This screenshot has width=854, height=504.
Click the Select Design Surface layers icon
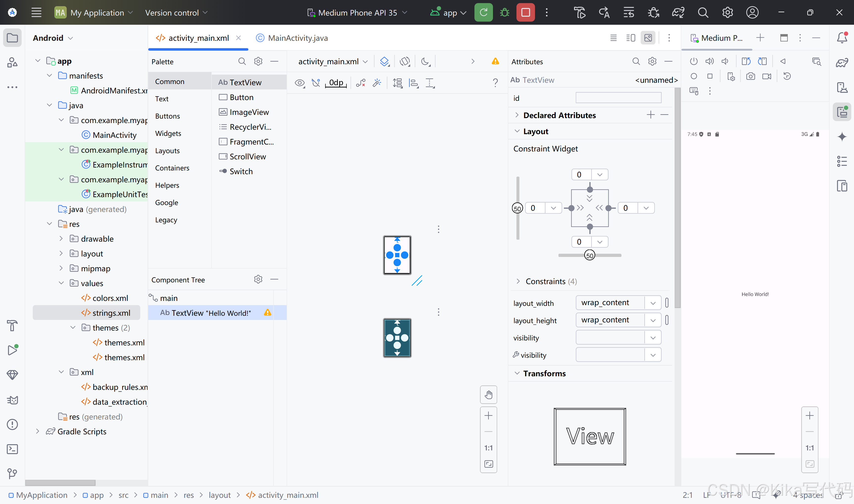click(x=384, y=62)
